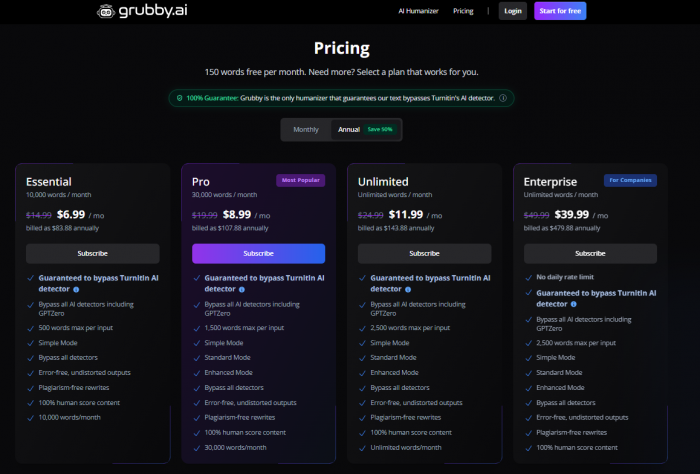The image size is (700, 474).
Task: Select Annual billing option
Action: point(349,129)
